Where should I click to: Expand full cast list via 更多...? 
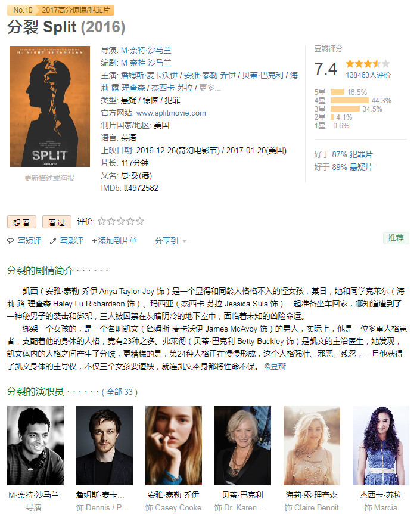click(210, 88)
